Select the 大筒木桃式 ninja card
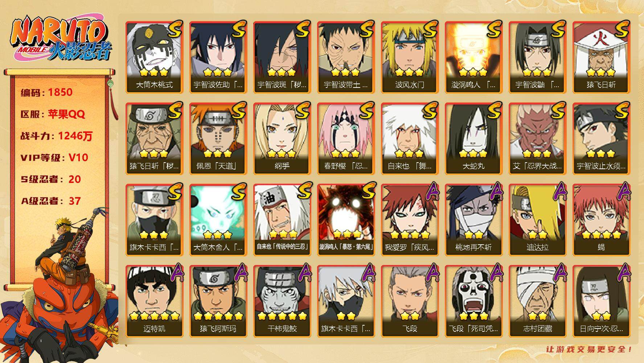Image resolution: width=644 pixels, height=363 pixels. point(155,57)
